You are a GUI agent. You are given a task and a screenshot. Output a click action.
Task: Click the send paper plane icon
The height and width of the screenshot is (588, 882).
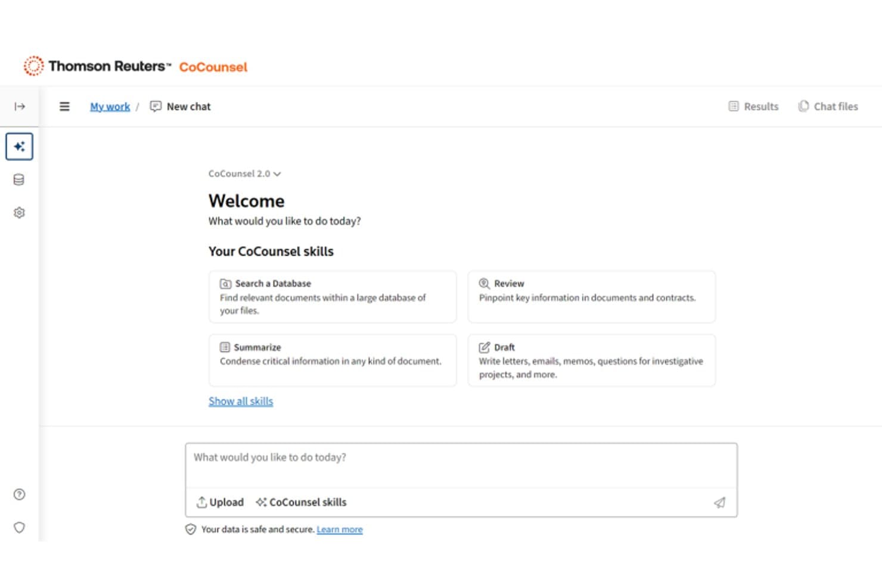pyautogui.click(x=720, y=503)
